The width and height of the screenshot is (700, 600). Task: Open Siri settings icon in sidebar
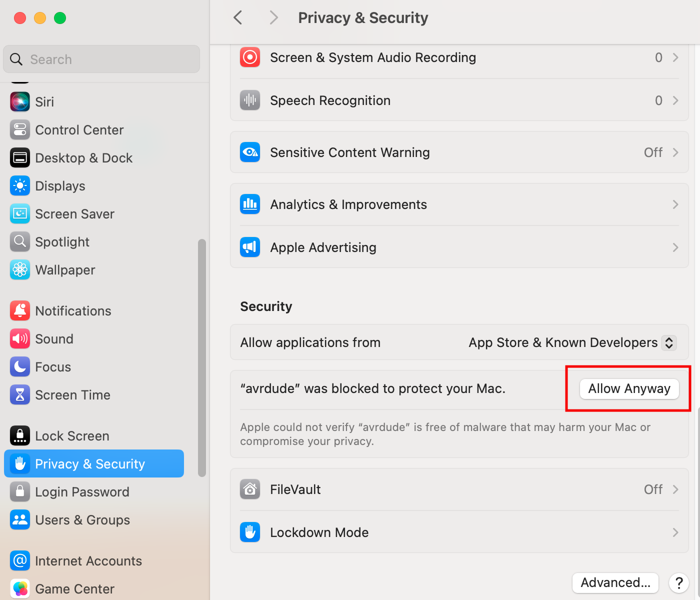(x=20, y=102)
